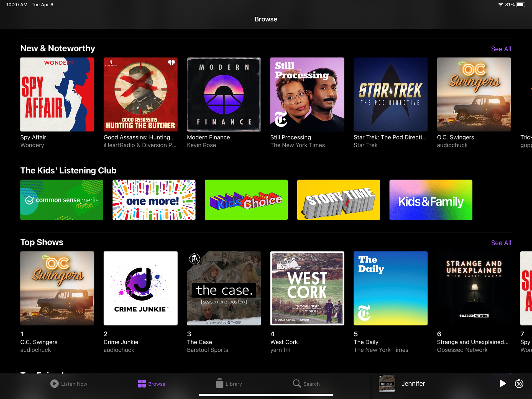Image resolution: width=532 pixels, height=399 pixels.
Task: Check the Wi-Fi status icon
Action: 500,5
